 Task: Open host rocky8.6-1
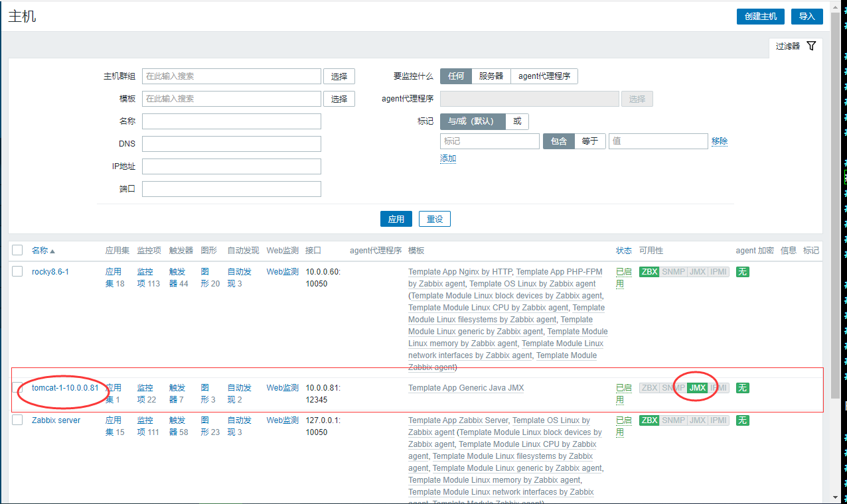(x=50, y=272)
